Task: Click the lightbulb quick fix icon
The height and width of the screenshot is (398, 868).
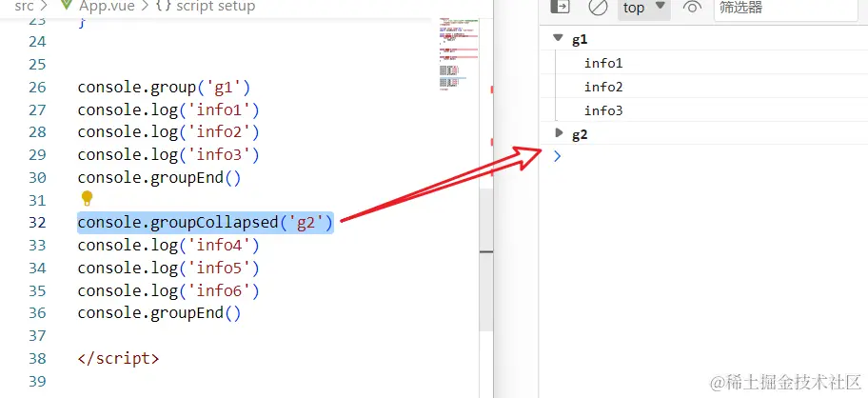Action: [x=87, y=198]
